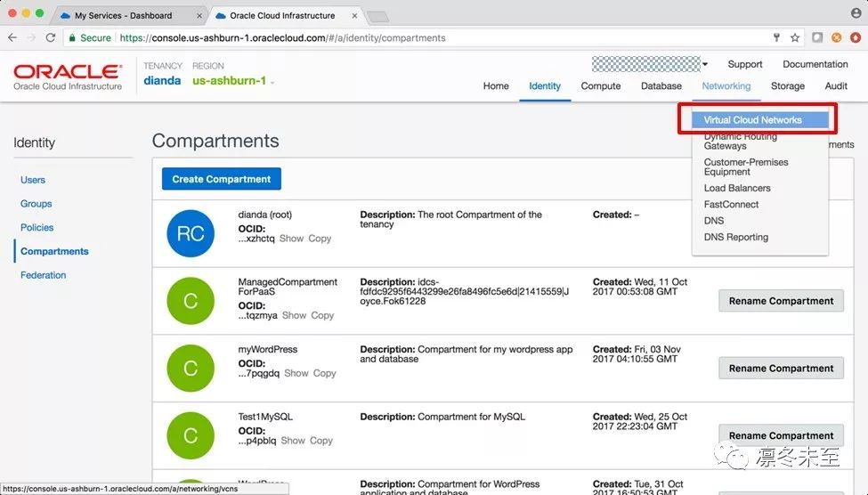Open the Documentation link

point(815,64)
